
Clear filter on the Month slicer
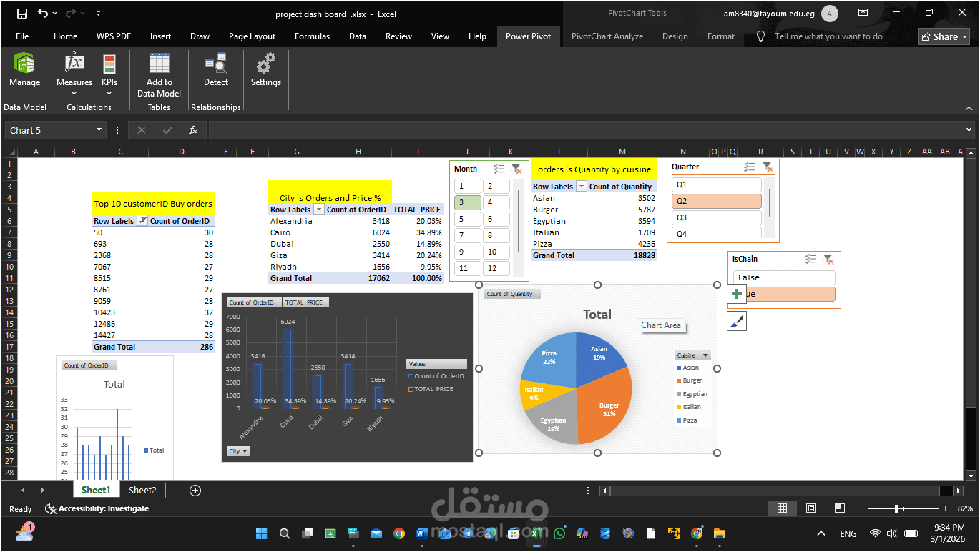(x=517, y=169)
